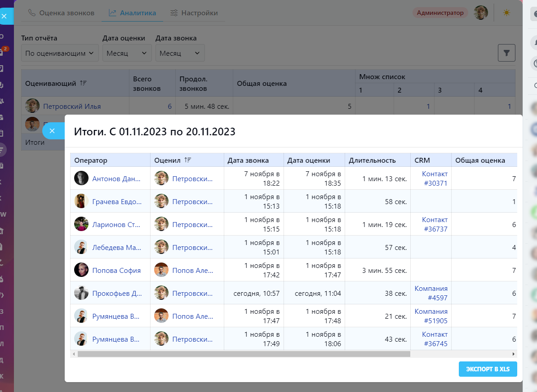
Task: Click sort icon next to Оценивающий header
Action: pyautogui.click(x=83, y=83)
